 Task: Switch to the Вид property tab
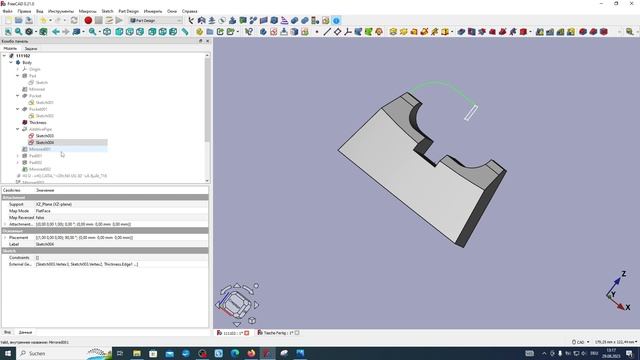click(x=7, y=332)
